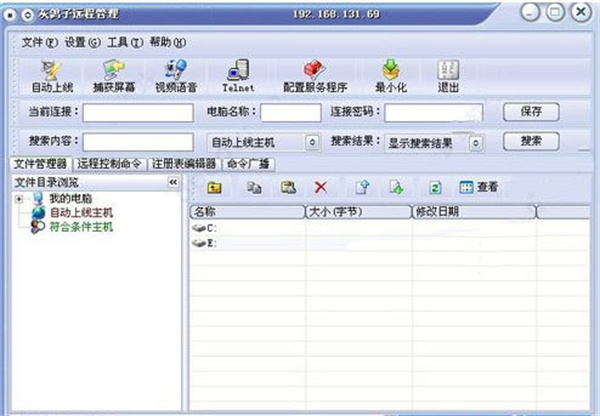Go up one folder with the folder icon

click(214, 188)
